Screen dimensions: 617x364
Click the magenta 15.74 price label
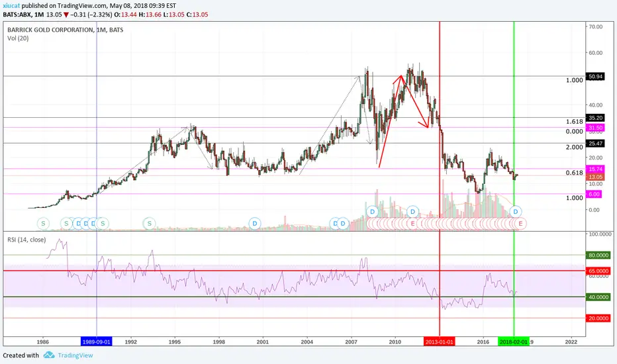[x=595, y=169]
